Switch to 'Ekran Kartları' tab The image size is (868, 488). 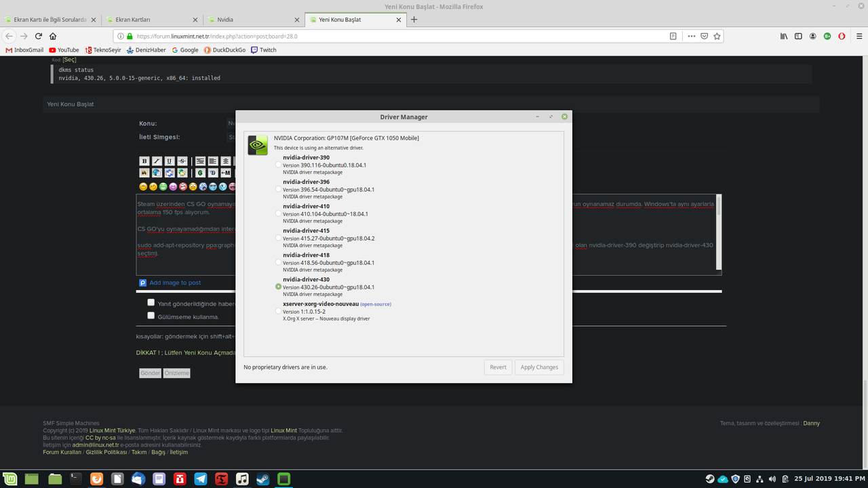click(152, 20)
